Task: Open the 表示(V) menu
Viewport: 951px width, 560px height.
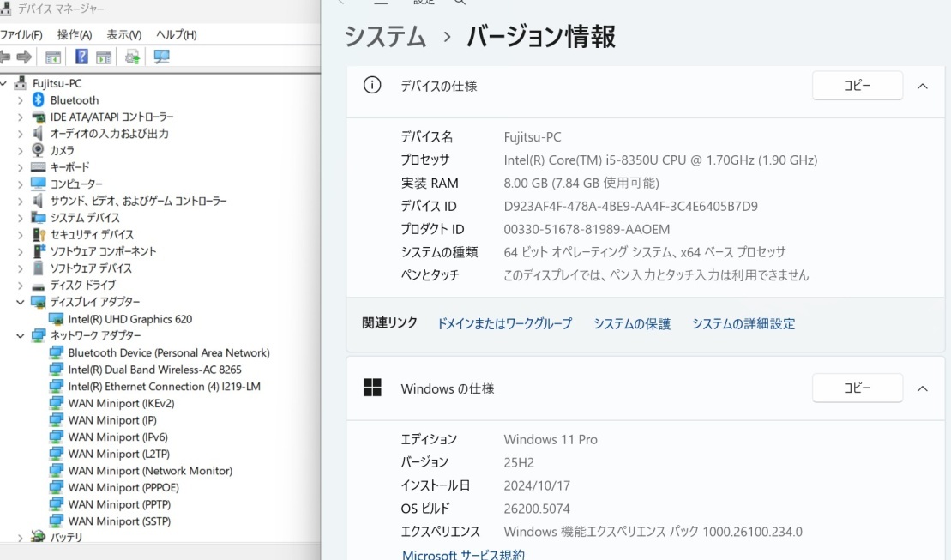Action: pyautogui.click(x=124, y=34)
